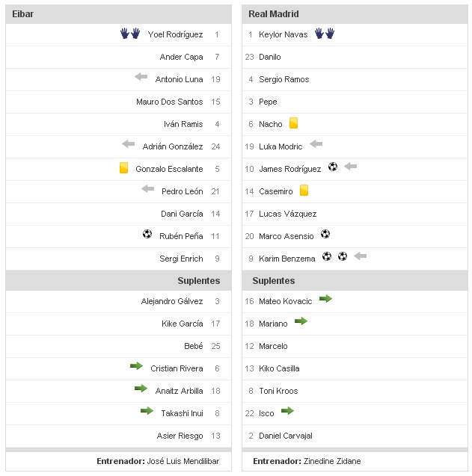472x476 pixels.
Task: Click goalkeeper gloves icon beside Keylor Navas
Action: pyautogui.click(x=324, y=34)
